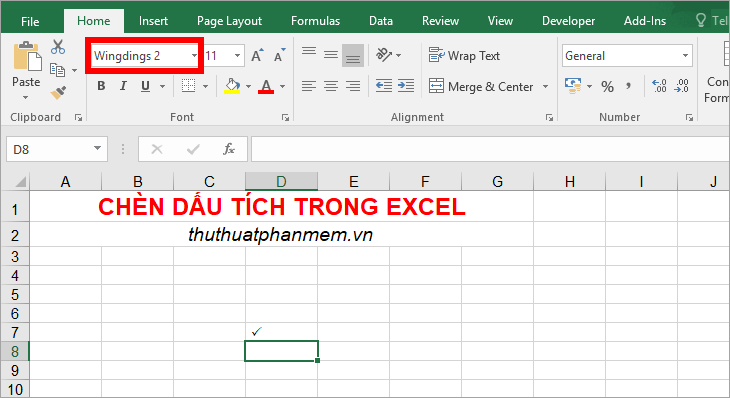Click the Tell me lightbulb icon
The width and height of the screenshot is (730, 398).
click(x=701, y=20)
